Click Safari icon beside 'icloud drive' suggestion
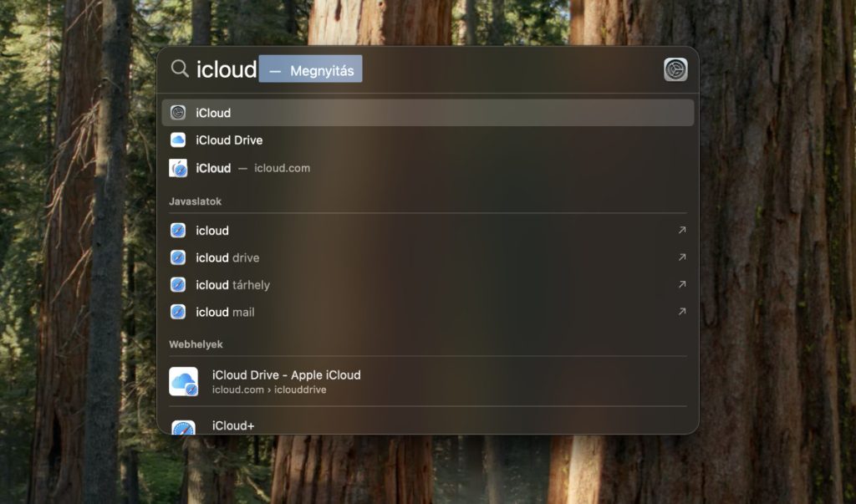This screenshot has width=856, height=504. coord(178,257)
